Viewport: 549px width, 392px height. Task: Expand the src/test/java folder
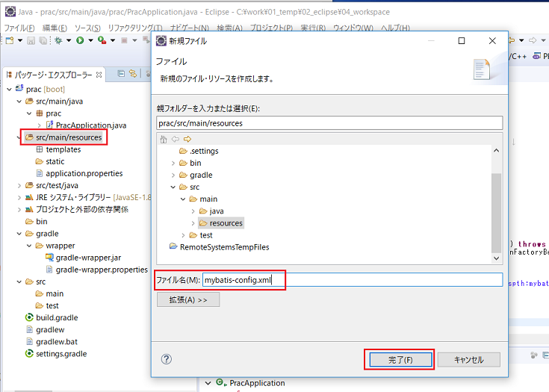pos(19,185)
